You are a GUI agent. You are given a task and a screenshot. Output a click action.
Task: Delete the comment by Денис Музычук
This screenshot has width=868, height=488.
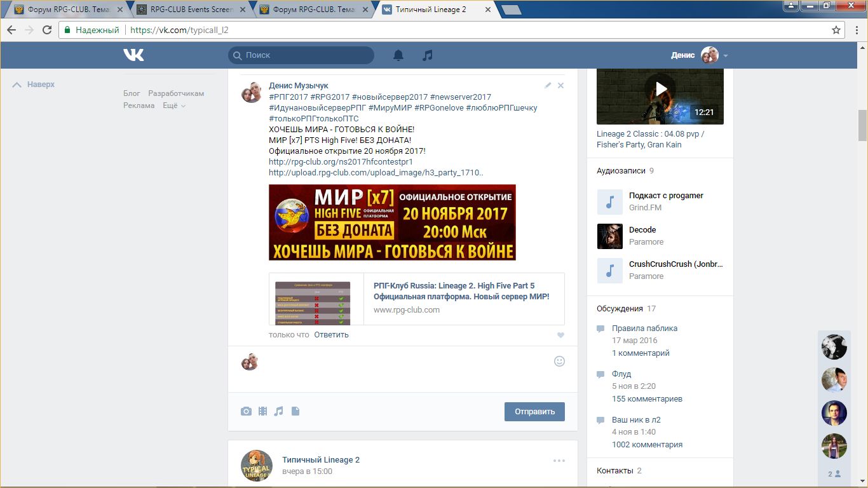(x=560, y=85)
